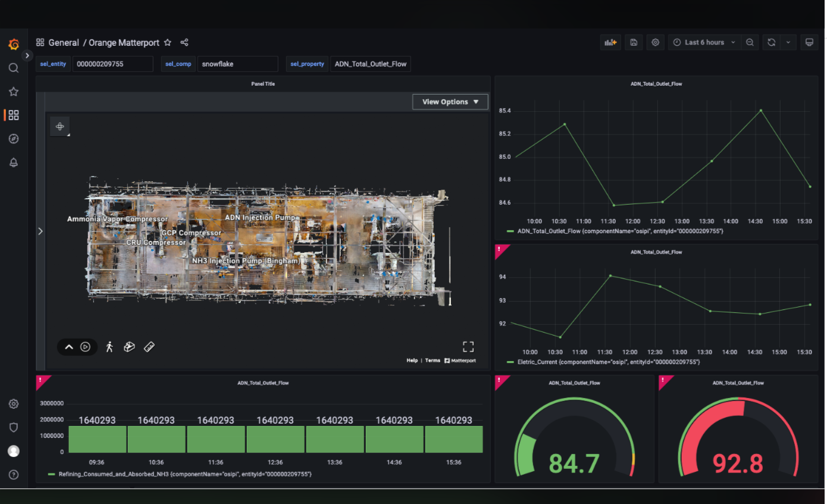Switch to walk-through view icon

[109, 347]
